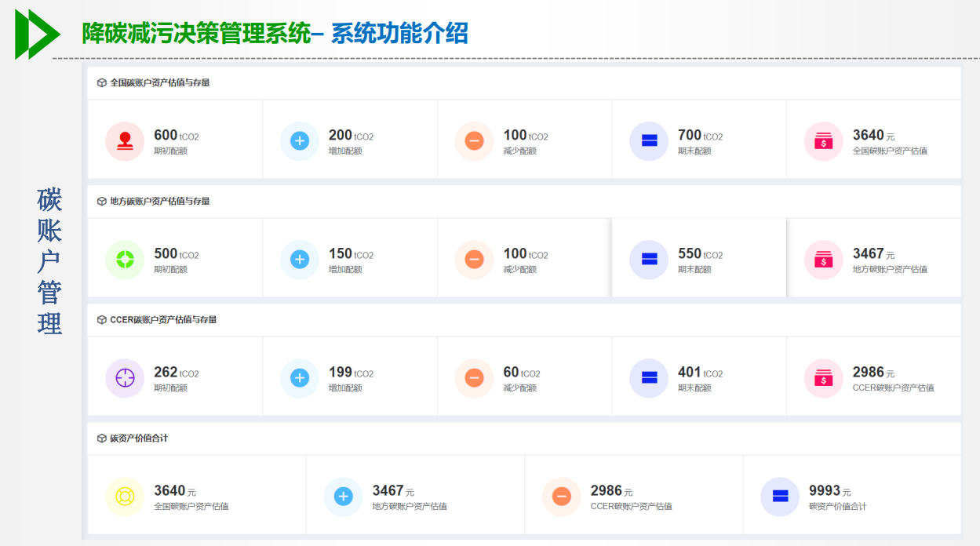The height and width of the screenshot is (546, 980).
Task: Select the 地方碳账户资产估值与存量 section heading
Action: [x=160, y=202]
